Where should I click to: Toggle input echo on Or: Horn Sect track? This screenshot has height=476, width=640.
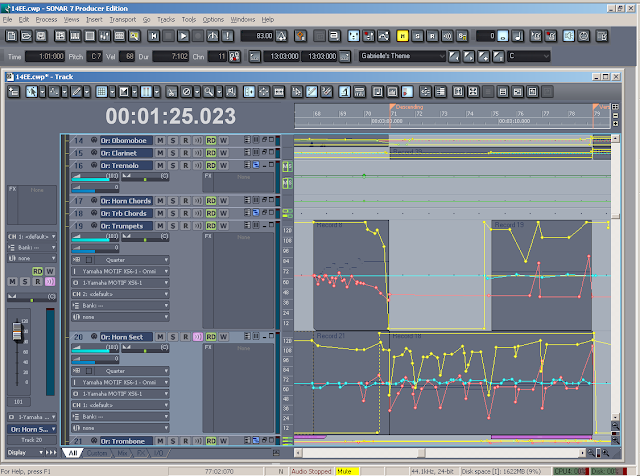(x=198, y=337)
